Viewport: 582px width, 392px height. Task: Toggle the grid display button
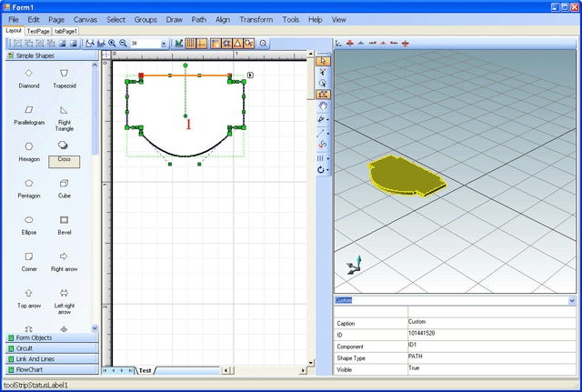(x=191, y=43)
